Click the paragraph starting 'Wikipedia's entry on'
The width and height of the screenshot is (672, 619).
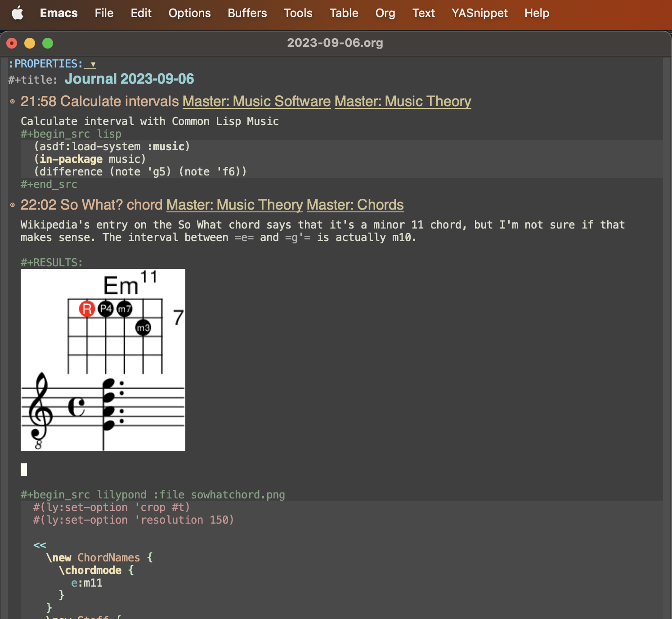pos(323,231)
